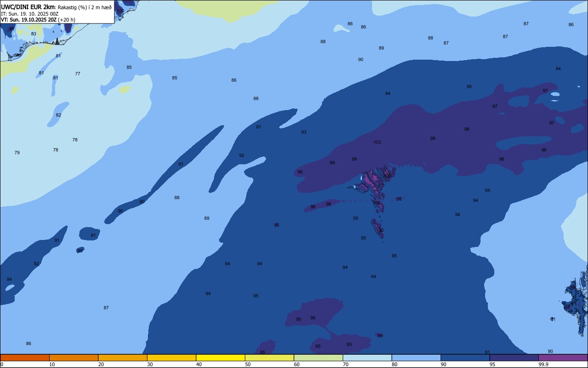Select the 95–99.9 indigo legend swatch

[x=514, y=357]
